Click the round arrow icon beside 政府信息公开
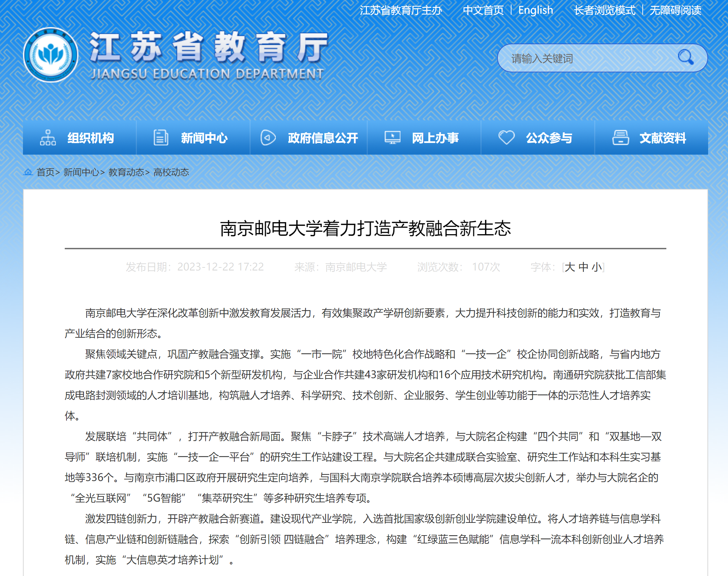 tap(268, 137)
